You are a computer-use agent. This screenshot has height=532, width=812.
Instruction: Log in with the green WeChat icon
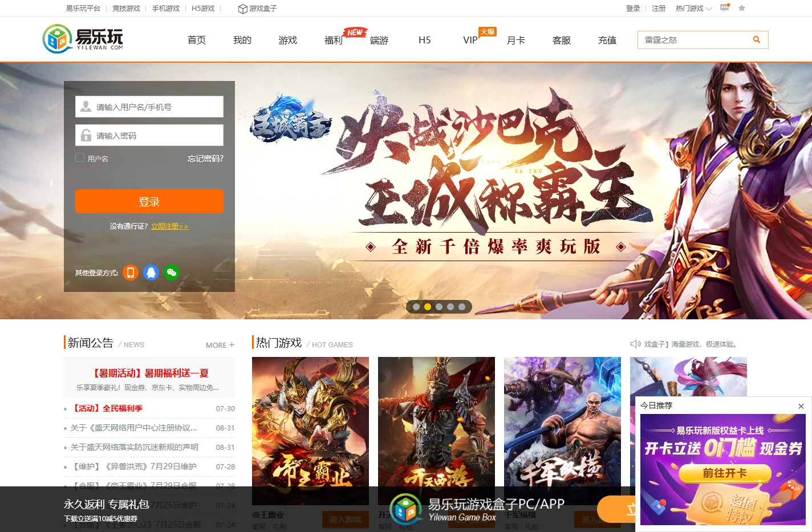click(172, 273)
